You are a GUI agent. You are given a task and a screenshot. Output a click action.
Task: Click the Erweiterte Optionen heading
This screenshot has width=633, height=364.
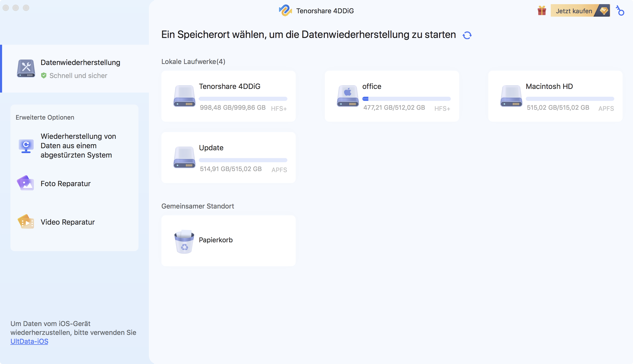(x=45, y=118)
